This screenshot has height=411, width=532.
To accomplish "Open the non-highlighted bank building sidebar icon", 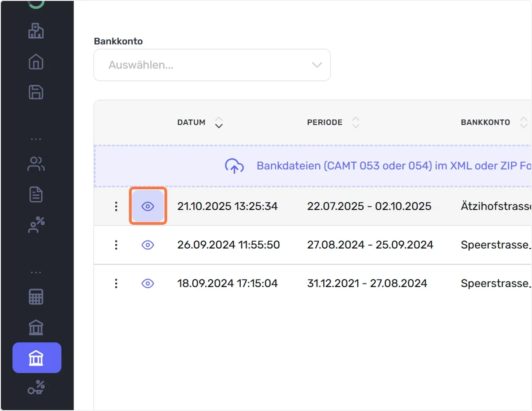I will [36, 328].
